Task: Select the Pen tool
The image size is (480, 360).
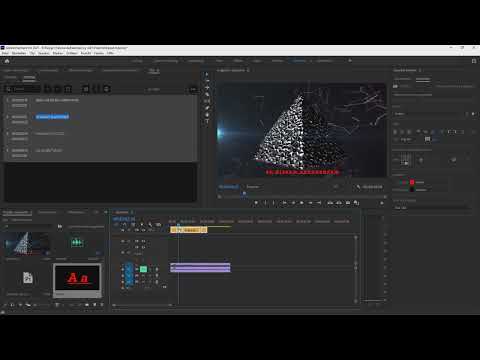Action: 207,108
